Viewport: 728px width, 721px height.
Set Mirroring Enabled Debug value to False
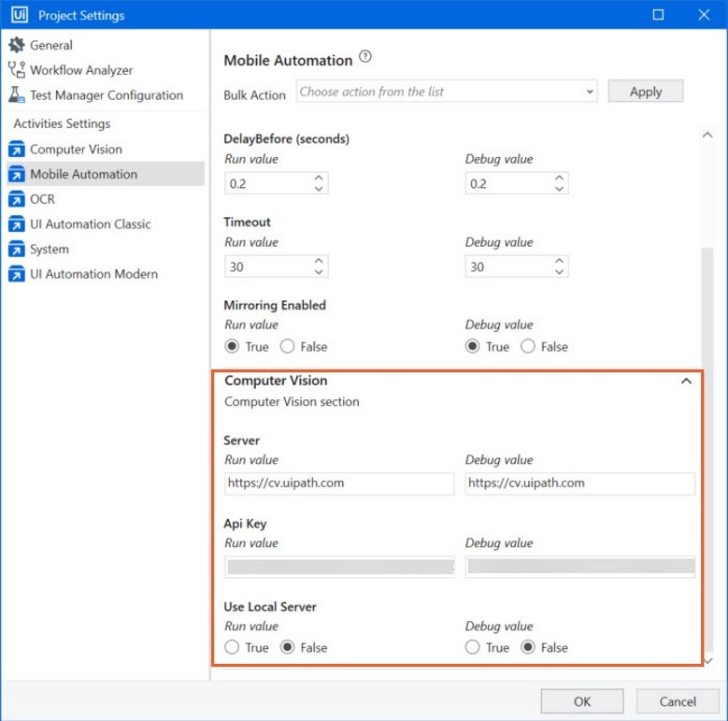[x=528, y=347]
